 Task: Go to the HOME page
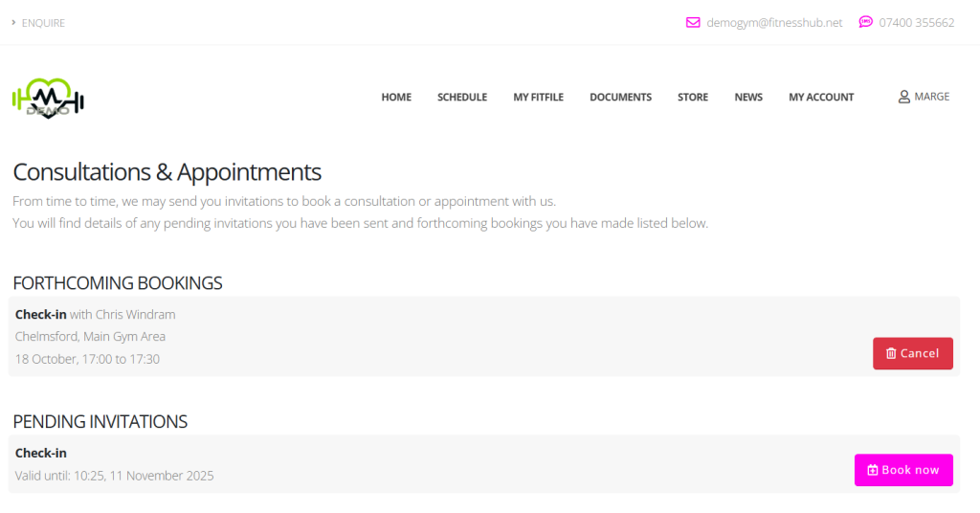point(396,97)
